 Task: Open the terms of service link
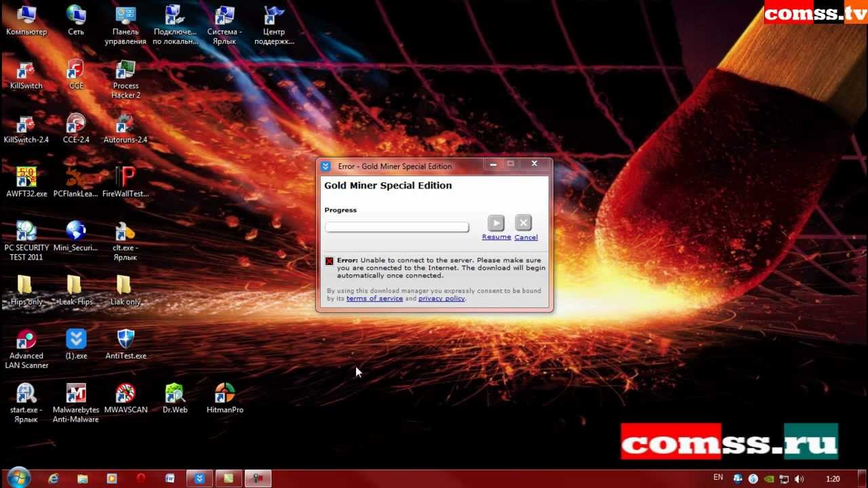click(x=374, y=298)
